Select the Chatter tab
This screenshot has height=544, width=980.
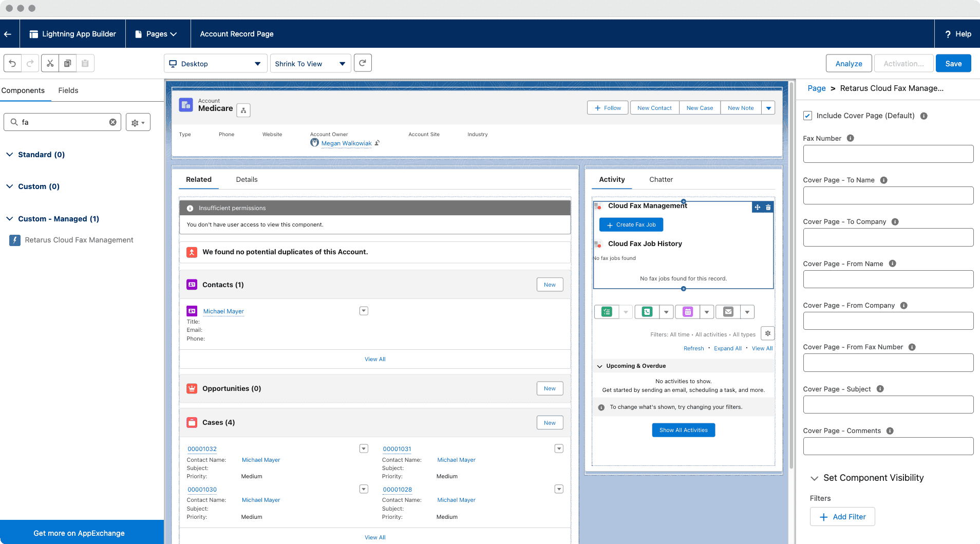pyautogui.click(x=661, y=179)
